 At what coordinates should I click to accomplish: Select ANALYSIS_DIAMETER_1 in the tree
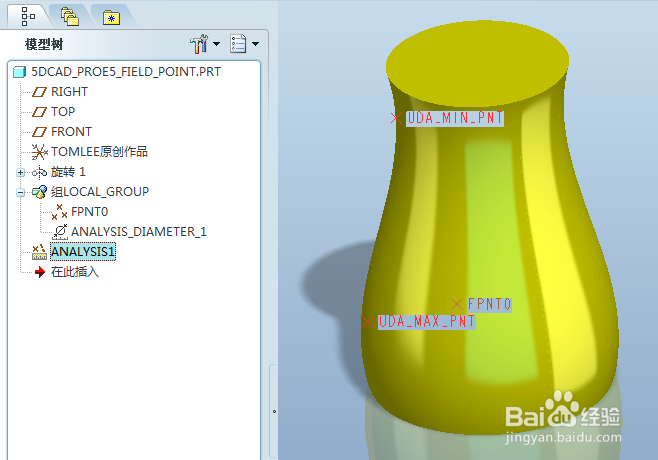(139, 232)
